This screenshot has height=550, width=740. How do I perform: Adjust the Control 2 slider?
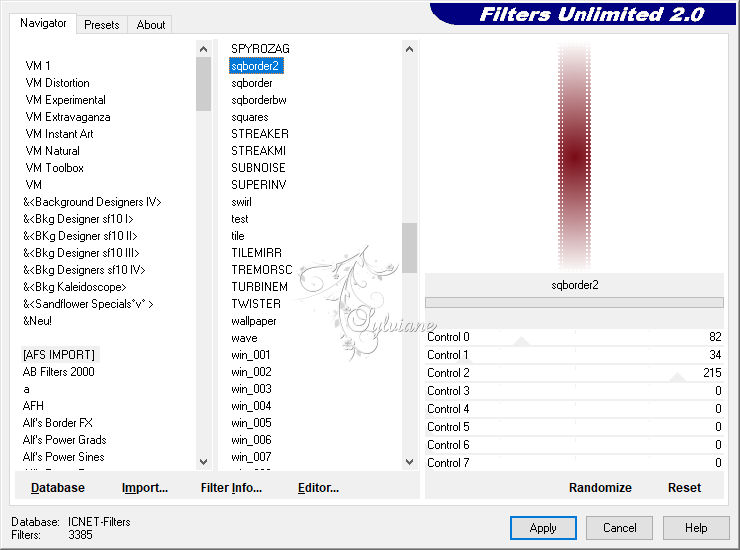(574, 373)
